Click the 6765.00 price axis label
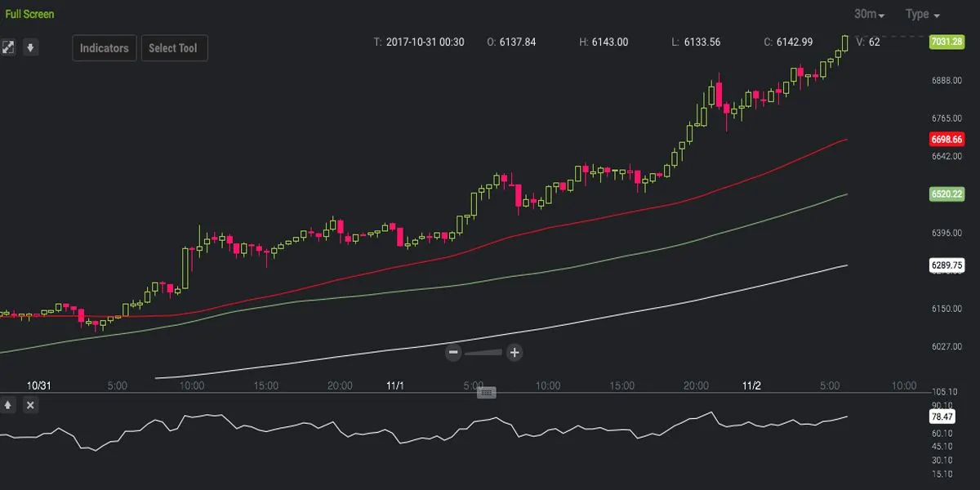 947,118
